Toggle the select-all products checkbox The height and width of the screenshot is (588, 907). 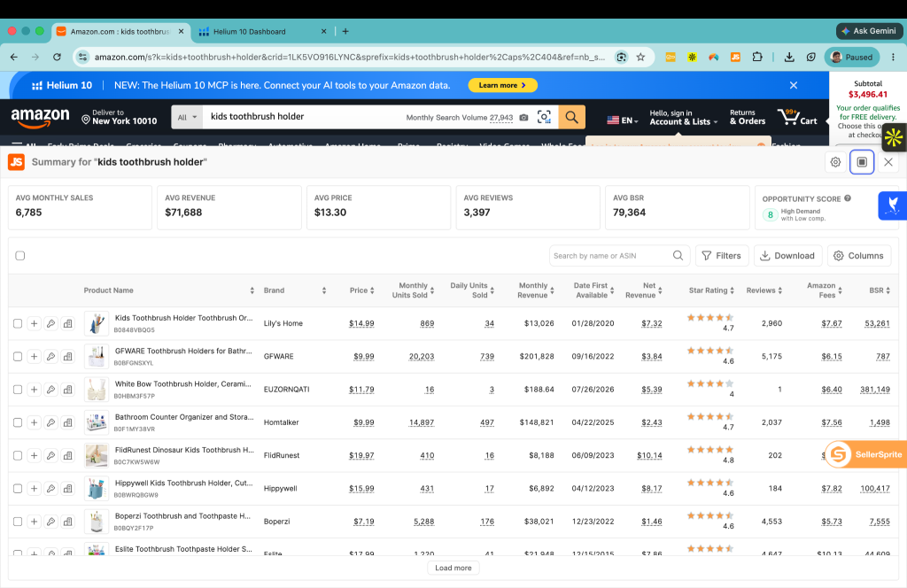click(x=20, y=256)
